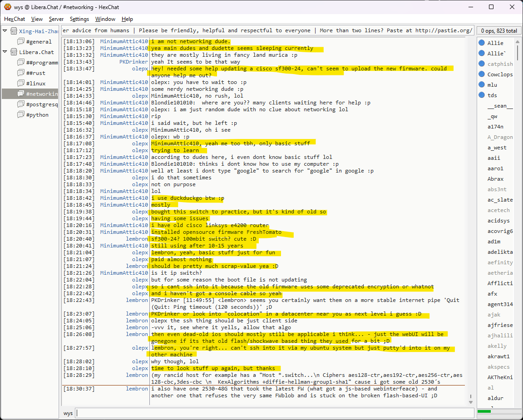Image resolution: width=523 pixels, height=420 pixels.
Task: Open the Server menu
Action: [56, 19]
